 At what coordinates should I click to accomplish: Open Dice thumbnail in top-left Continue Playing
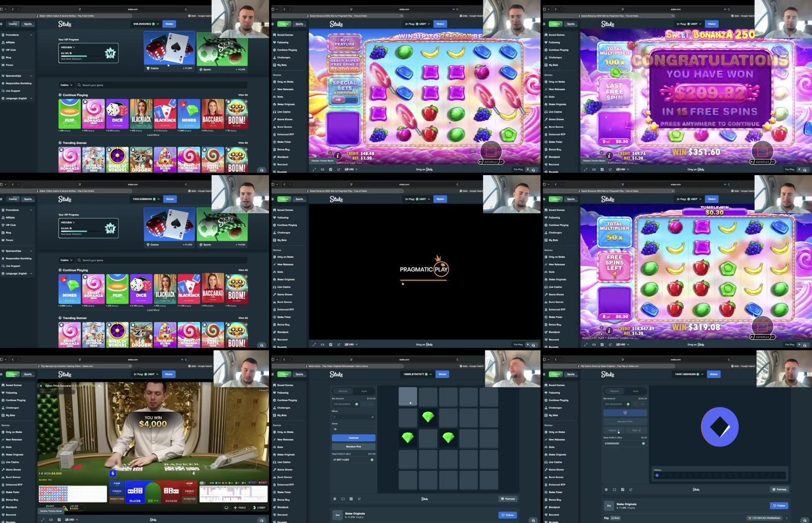[117, 114]
